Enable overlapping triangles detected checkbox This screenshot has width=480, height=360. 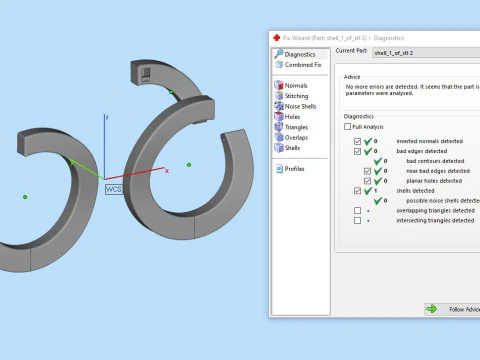[357, 211]
